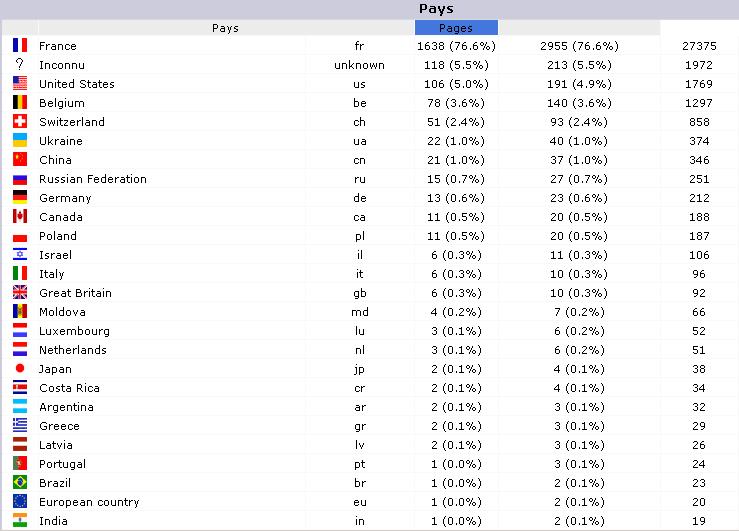Click the Brazil flag icon
This screenshot has width=739, height=531.
(x=20, y=483)
